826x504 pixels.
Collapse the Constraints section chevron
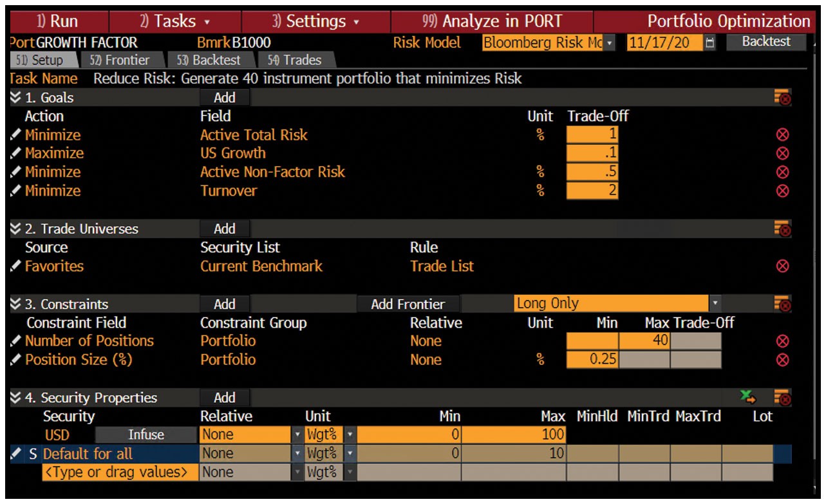pyautogui.click(x=14, y=304)
